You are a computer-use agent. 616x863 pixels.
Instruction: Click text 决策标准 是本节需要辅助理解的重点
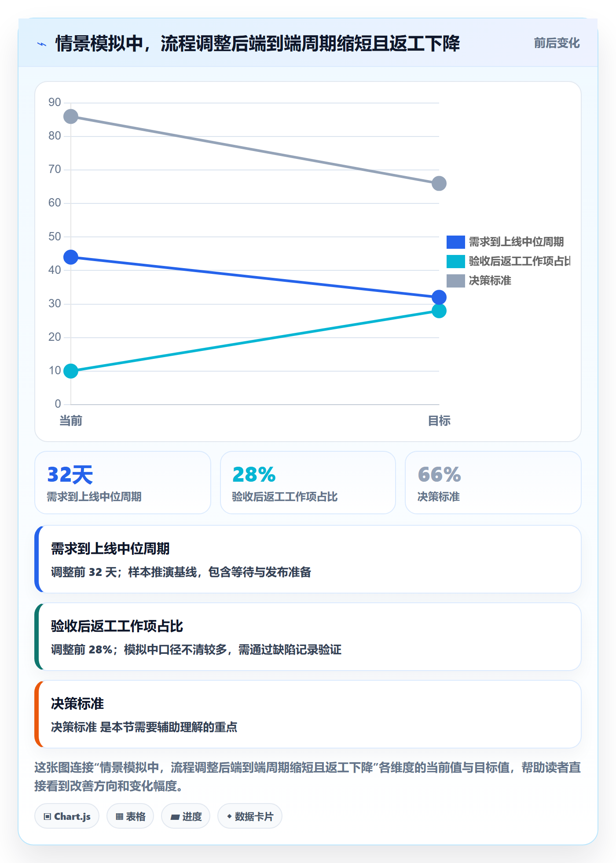(144, 727)
